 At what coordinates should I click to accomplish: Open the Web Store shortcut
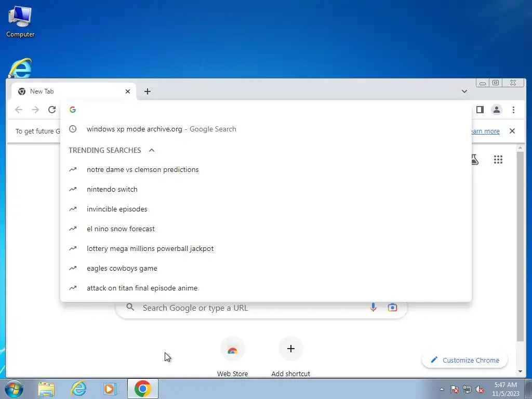point(232,356)
